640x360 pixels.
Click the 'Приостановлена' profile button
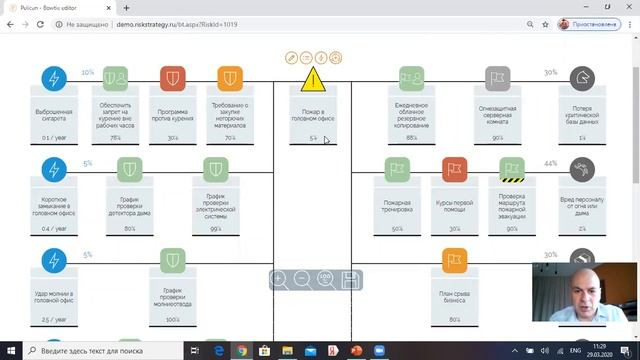tap(589, 24)
